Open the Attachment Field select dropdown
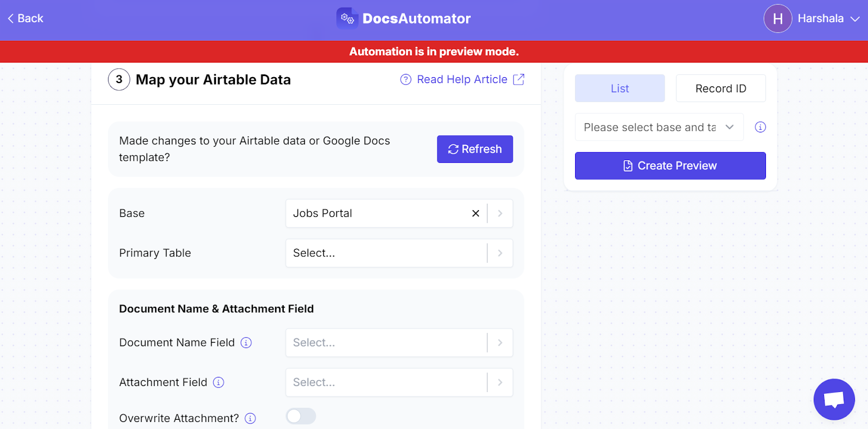868x429 pixels. pyautogui.click(x=399, y=382)
